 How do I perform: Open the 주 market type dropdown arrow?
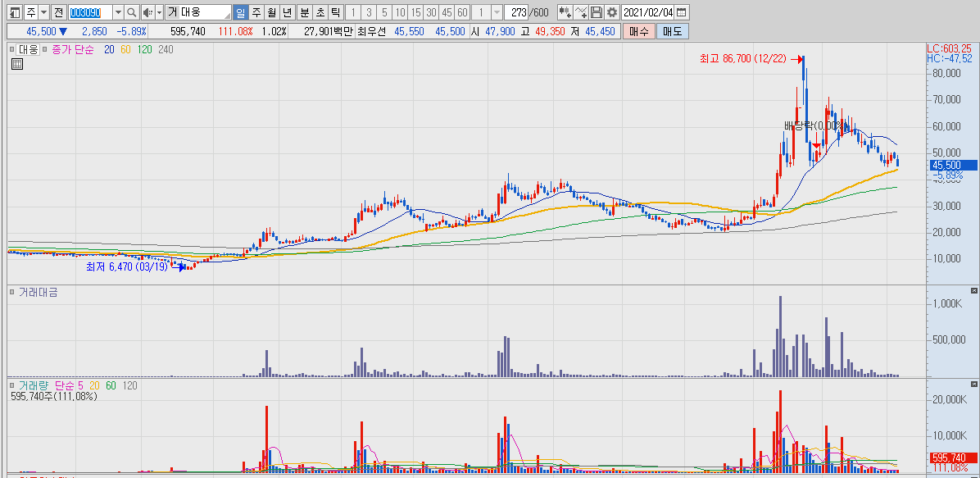pyautogui.click(x=43, y=11)
